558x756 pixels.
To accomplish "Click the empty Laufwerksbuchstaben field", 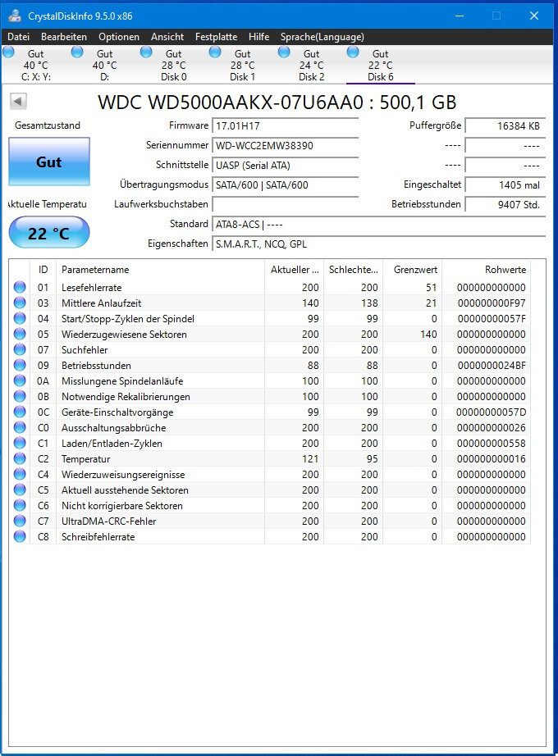I will click(x=286, y=204).
